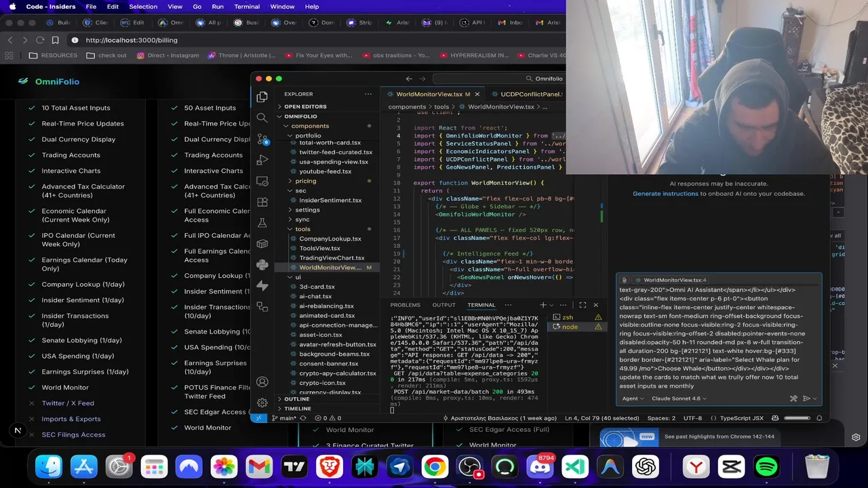
Task: Click the Explorer more actions ellipsis
Action: 368,94
